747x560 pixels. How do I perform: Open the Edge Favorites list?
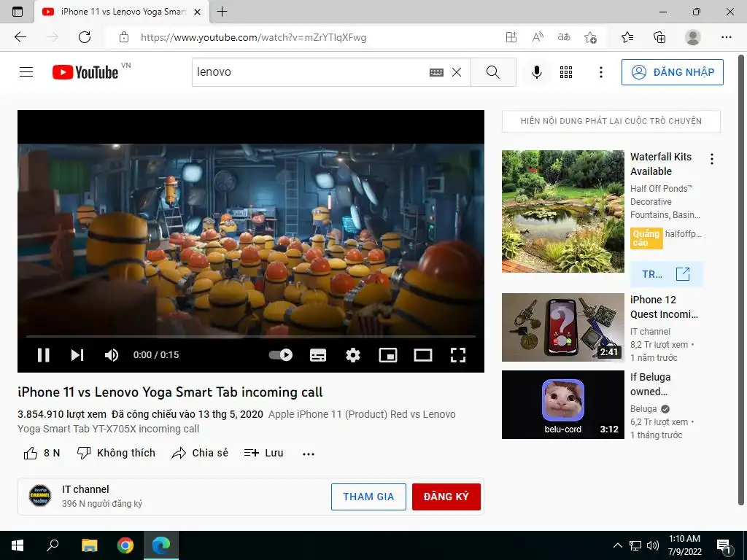[627, 37]
